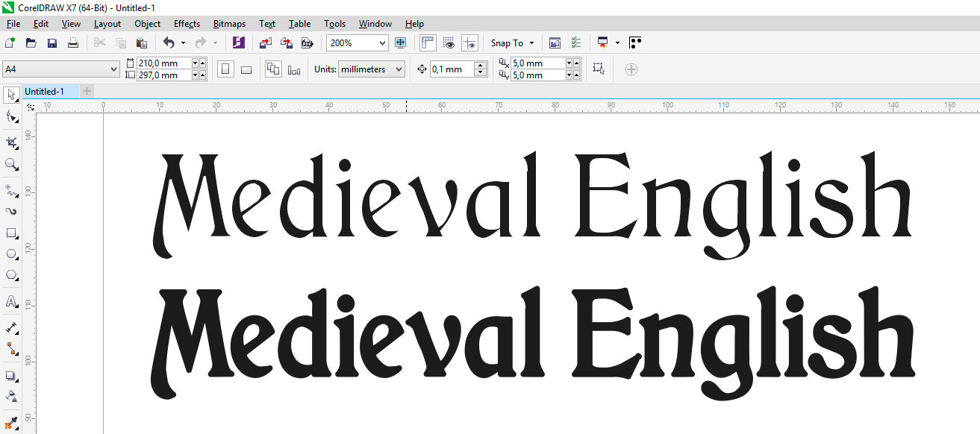Click the page width field 210,0 mm

(x=164, y=63)
